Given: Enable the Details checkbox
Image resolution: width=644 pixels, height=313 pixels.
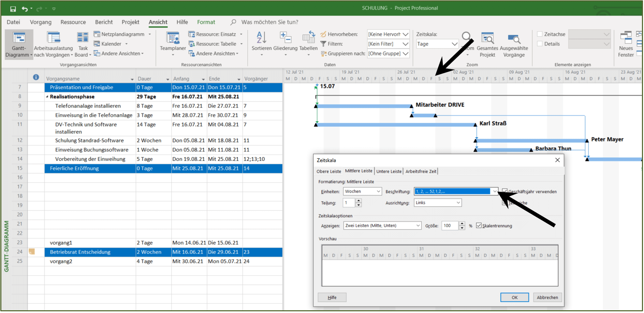Looking at the screenshot, I should pyautogui.click(x=540, y=44).
